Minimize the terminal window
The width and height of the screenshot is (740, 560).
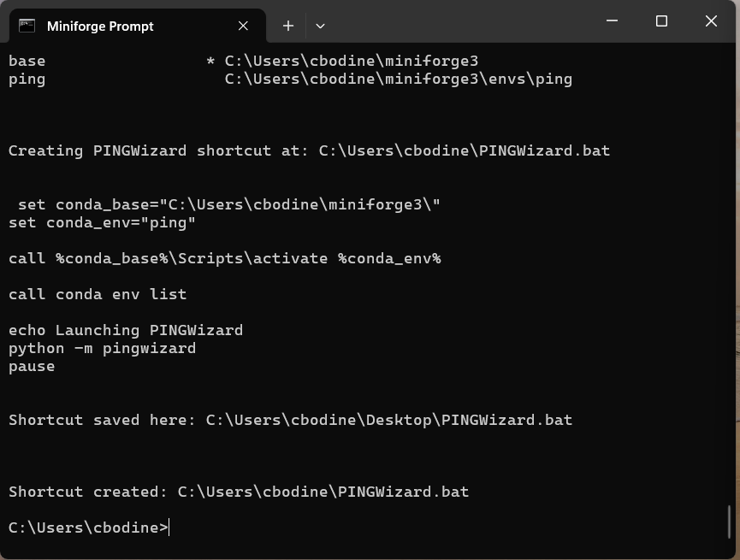(613, 21)
